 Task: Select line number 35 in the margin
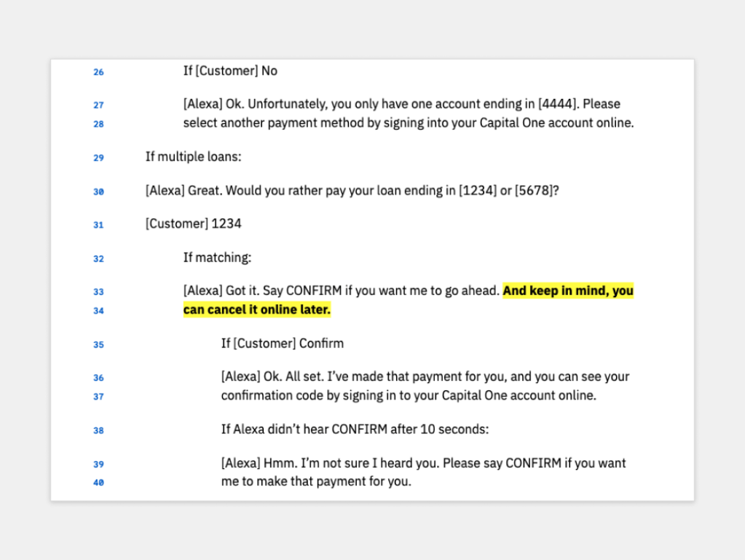(98, 344)
